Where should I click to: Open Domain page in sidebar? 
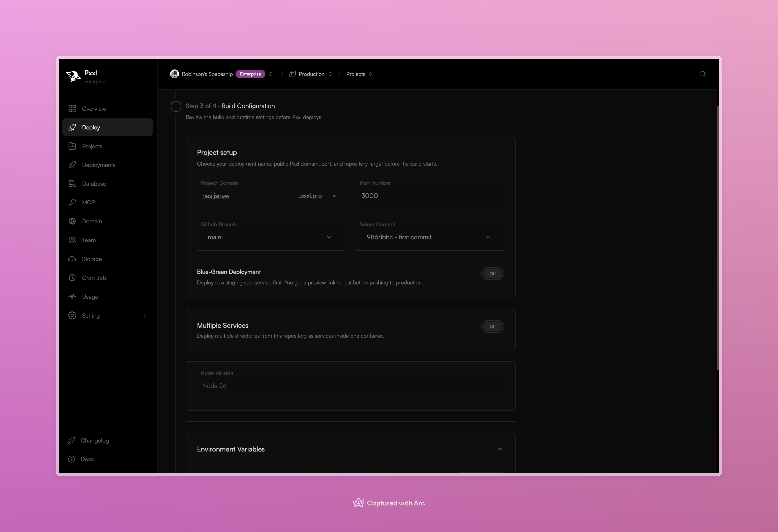coord(107,221)
